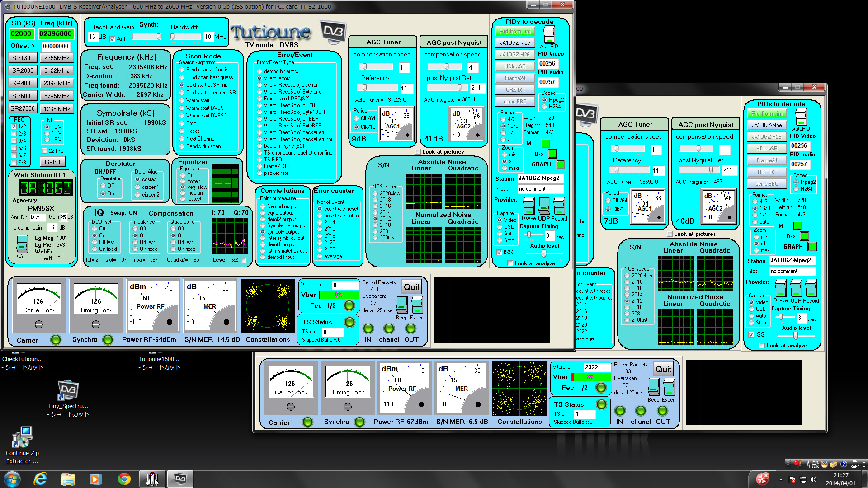Screen dimensions: 868x488
Task: Choose TS FIFO in Error/Event Type
Action: click(x=259, y=160)
